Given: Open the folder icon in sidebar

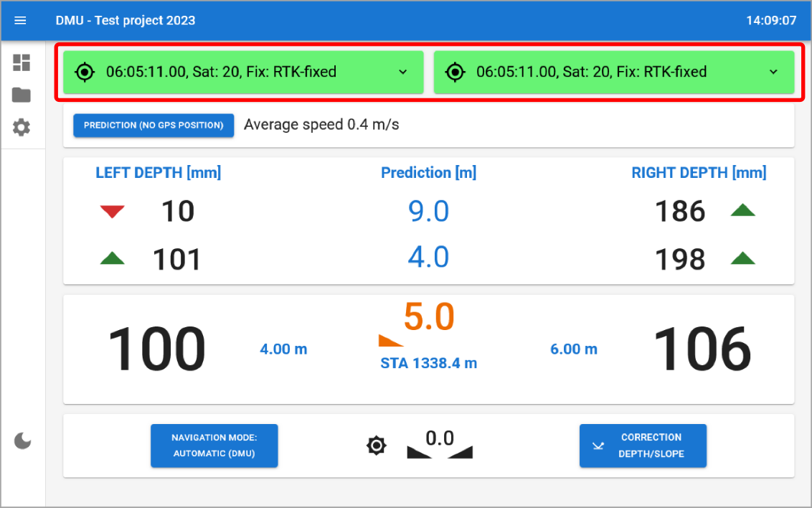Looking at the screenshot, I should coord(22,95).
